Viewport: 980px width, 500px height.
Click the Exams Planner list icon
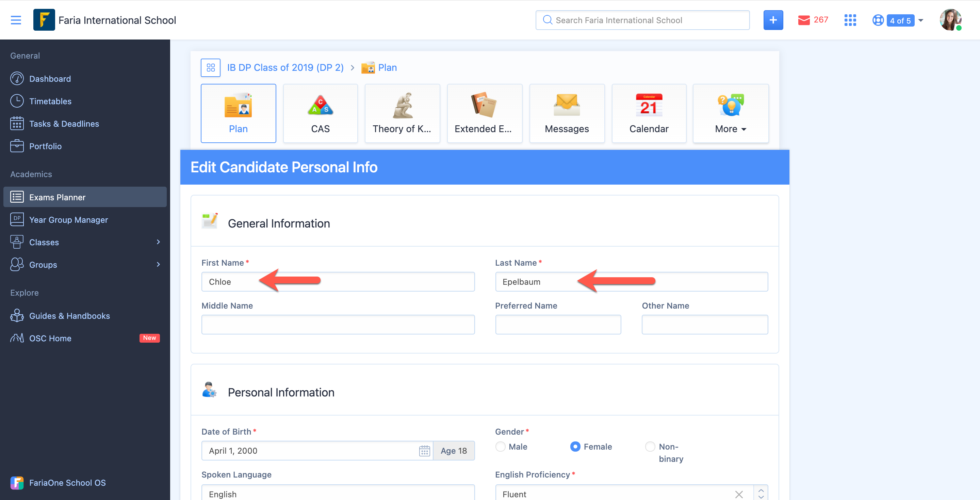(17, 197)
